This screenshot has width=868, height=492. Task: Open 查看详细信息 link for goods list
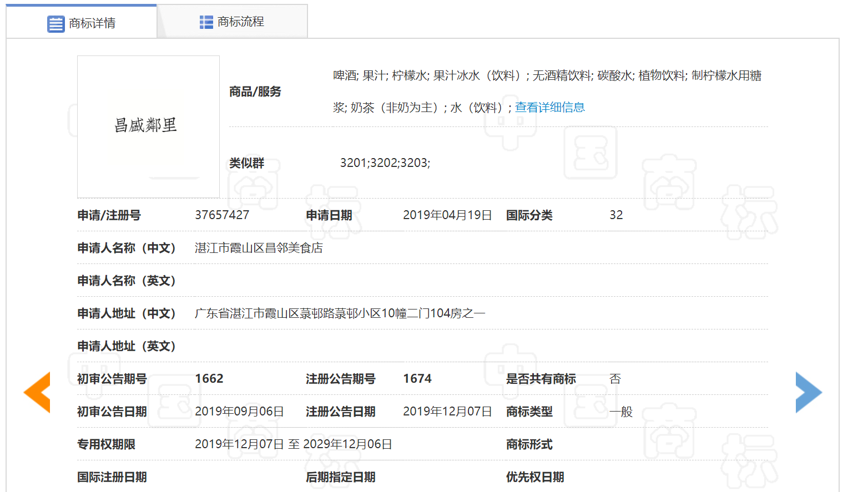550,106
